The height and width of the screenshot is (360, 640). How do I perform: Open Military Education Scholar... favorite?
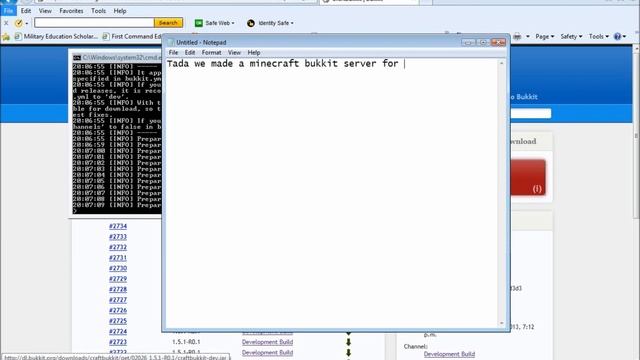pos(56,36)
